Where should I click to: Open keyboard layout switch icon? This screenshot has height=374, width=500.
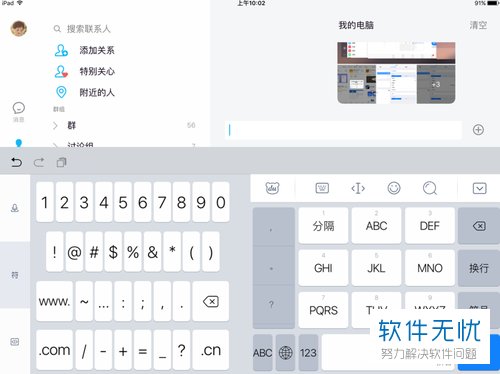322,188
